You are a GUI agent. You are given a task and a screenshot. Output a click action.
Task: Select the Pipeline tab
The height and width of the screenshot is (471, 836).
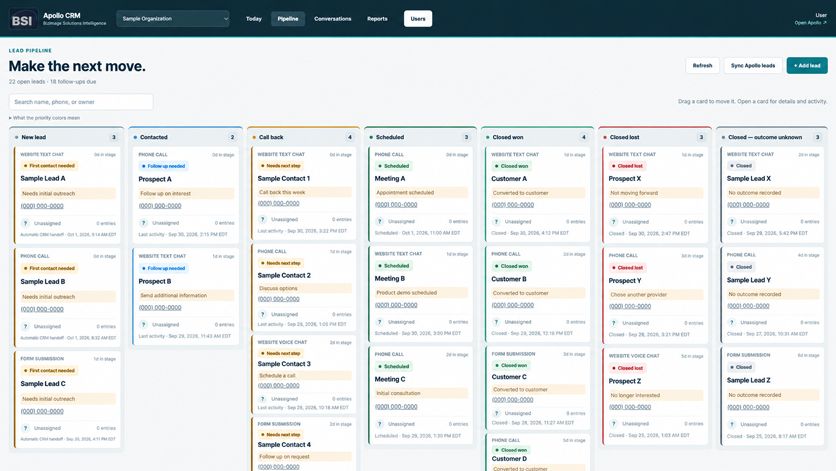click(288, 19)
